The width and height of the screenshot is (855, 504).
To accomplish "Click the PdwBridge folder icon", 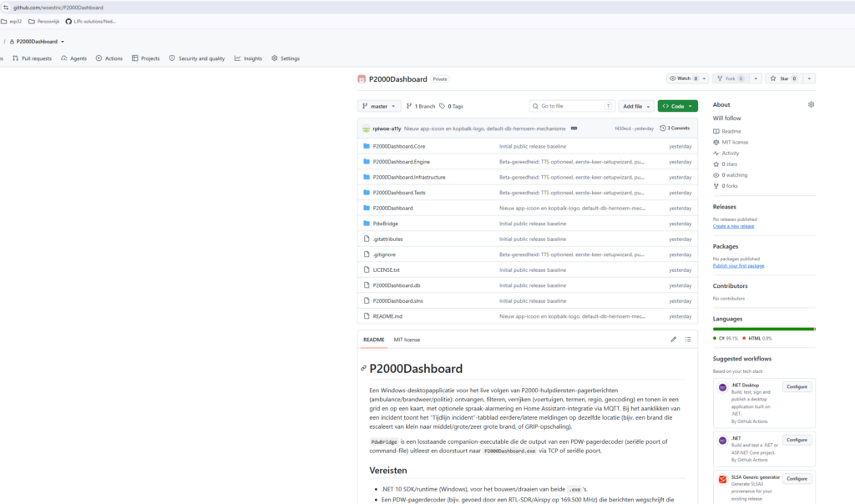I will coord(367,224).
